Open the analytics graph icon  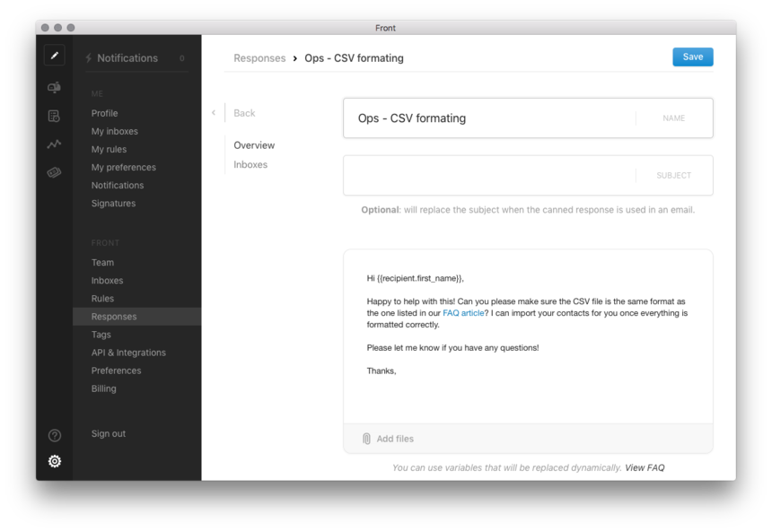click(54, 144)
